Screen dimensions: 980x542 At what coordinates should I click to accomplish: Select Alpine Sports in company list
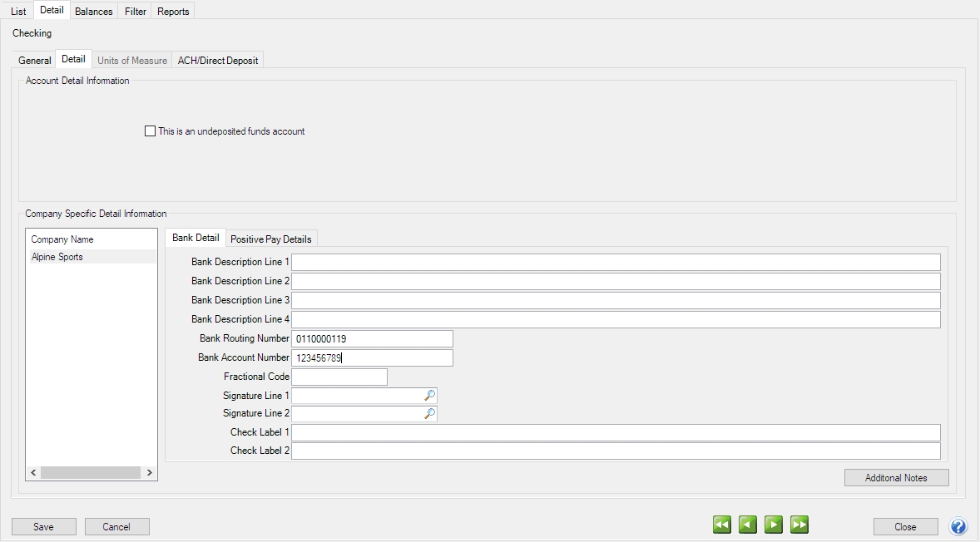[x=57, y=257]
